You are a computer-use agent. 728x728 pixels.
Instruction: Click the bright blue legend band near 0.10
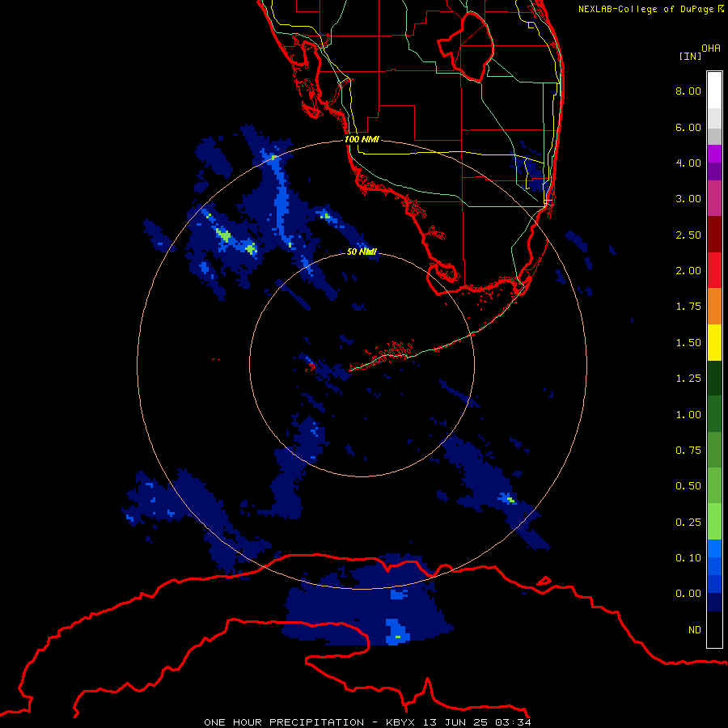click(714, 548)
